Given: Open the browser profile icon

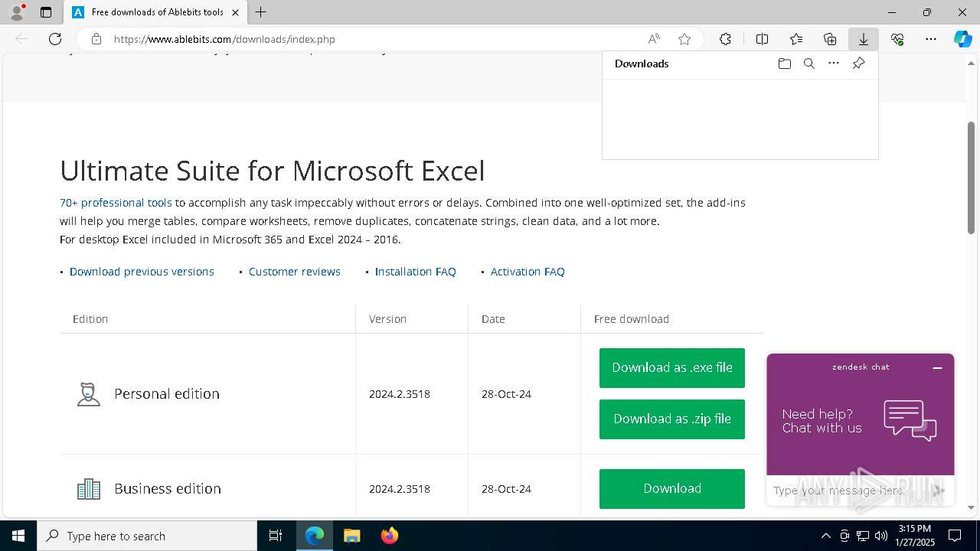Looking at the screenshot, I should (17, 12).
